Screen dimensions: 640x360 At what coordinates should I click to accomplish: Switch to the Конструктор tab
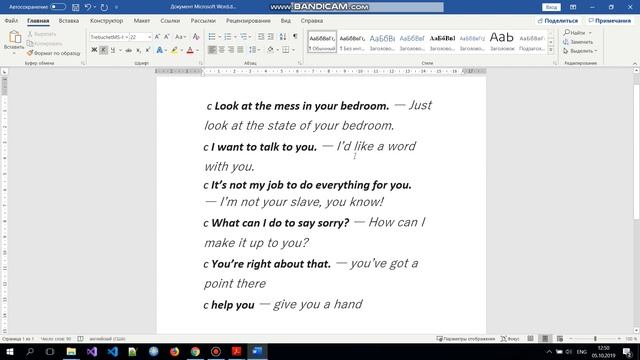(106, 20)
